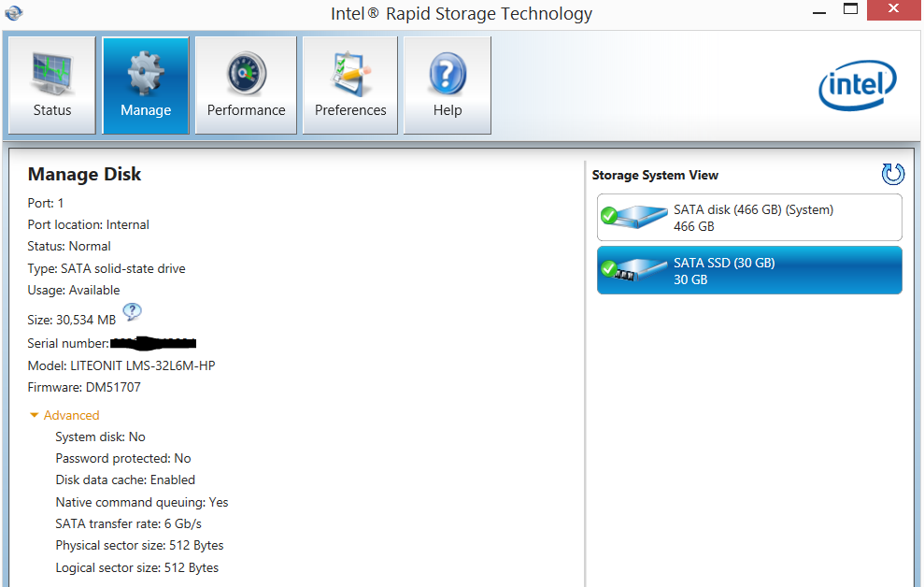Minimize the Intel Rapid Storage window

[x=819, y=10]
